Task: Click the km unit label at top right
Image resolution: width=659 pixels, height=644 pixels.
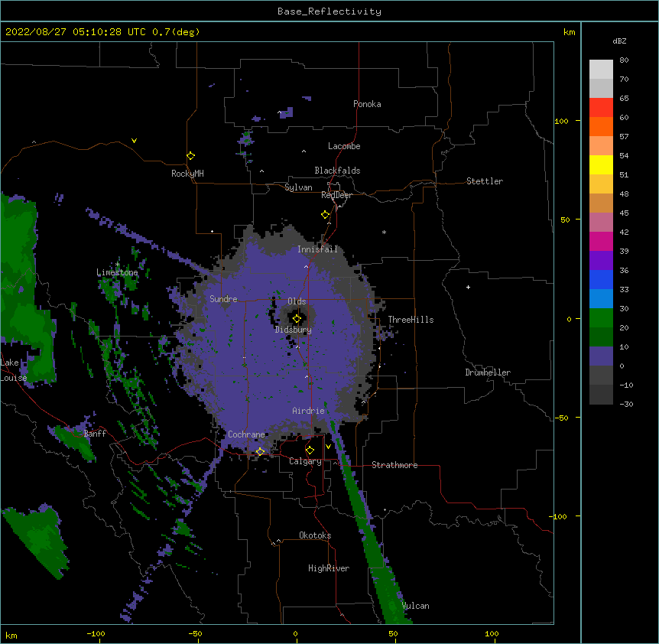Action: 569,32
